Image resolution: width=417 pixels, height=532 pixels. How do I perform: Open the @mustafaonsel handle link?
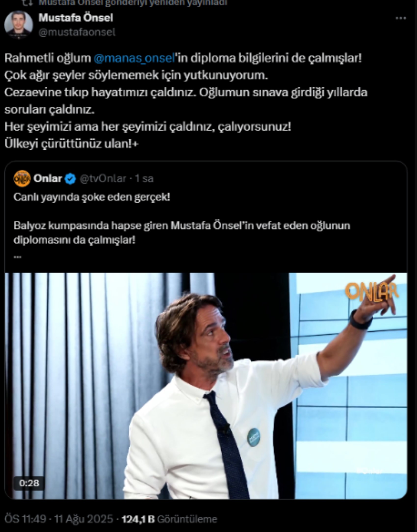click(77, 32)
